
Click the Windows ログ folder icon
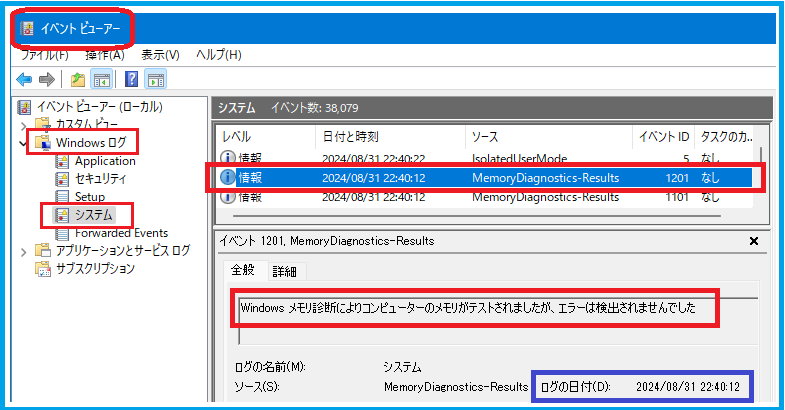coord(43,143)
